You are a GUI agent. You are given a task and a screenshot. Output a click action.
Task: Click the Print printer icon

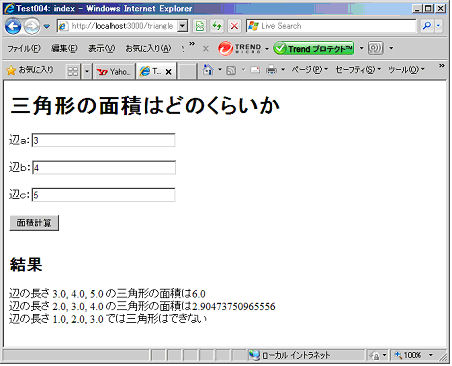coord(272,70)
